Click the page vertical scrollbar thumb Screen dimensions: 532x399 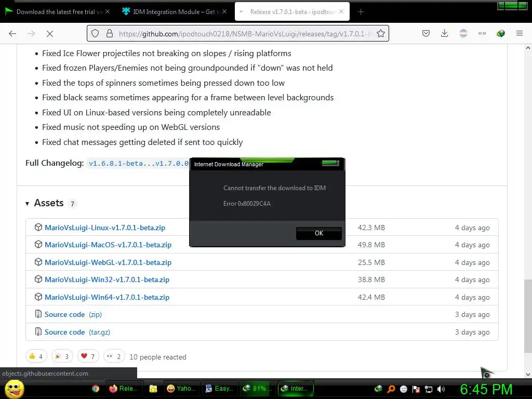tap(528, 315)
